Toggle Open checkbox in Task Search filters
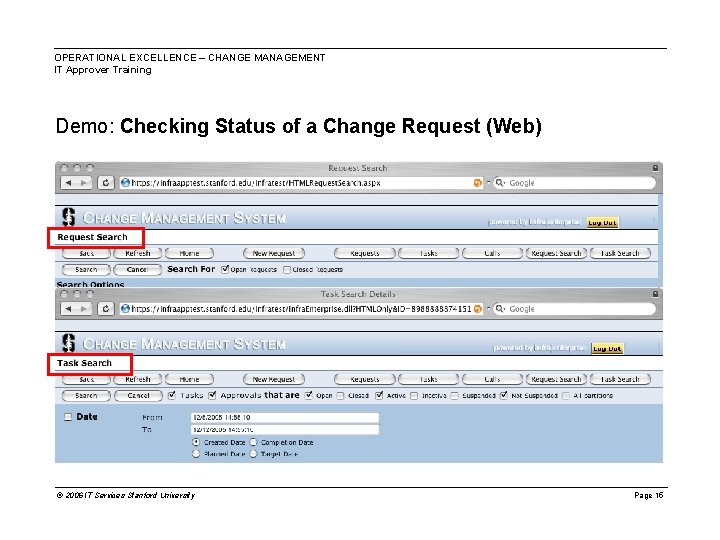 pyautogui.click(x=309, y=395)
